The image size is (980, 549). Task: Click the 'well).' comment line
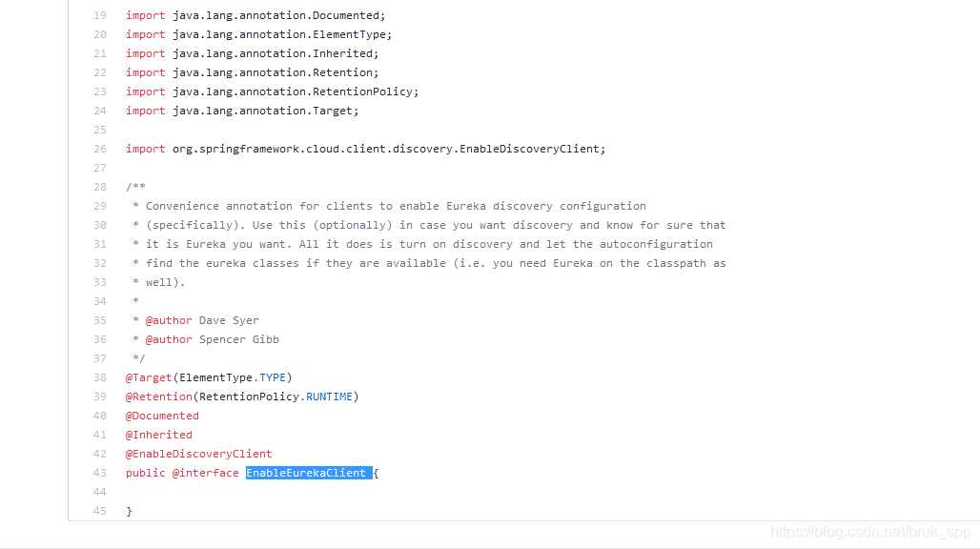166,282
